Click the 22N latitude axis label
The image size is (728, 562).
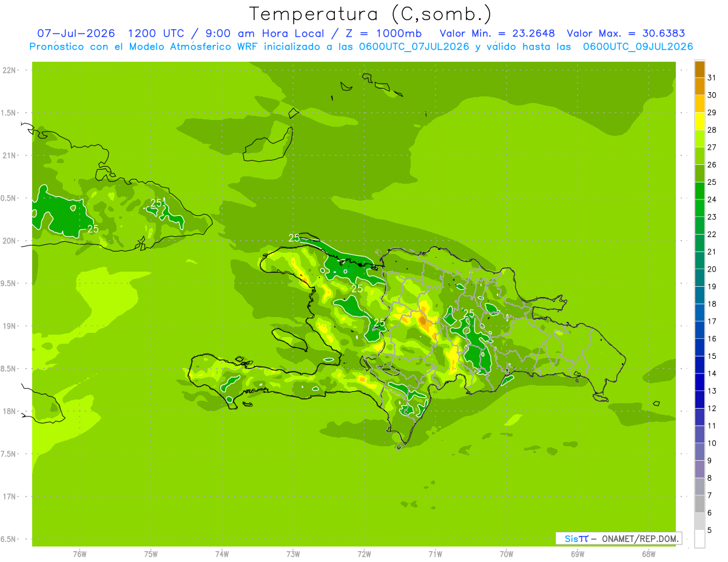(x=8, y=70)
